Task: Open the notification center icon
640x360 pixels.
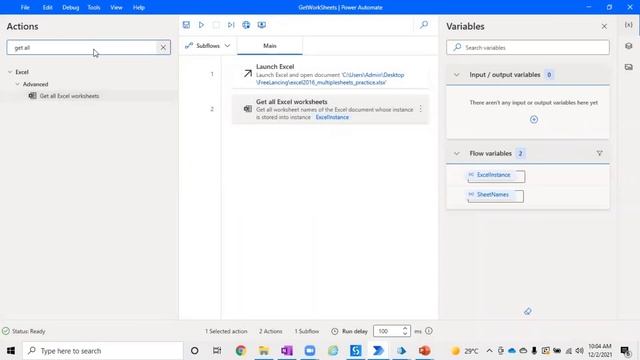Action: click(625, 351)
